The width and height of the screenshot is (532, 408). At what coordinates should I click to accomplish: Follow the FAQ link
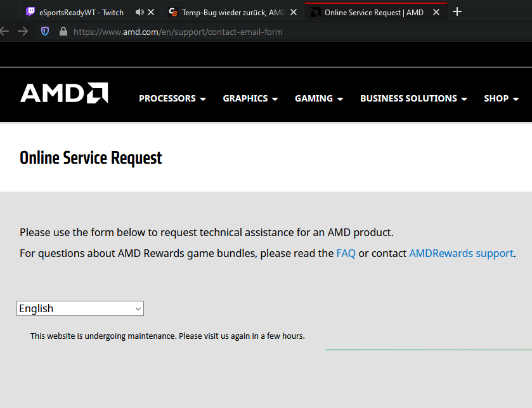(x=346, y=253)
